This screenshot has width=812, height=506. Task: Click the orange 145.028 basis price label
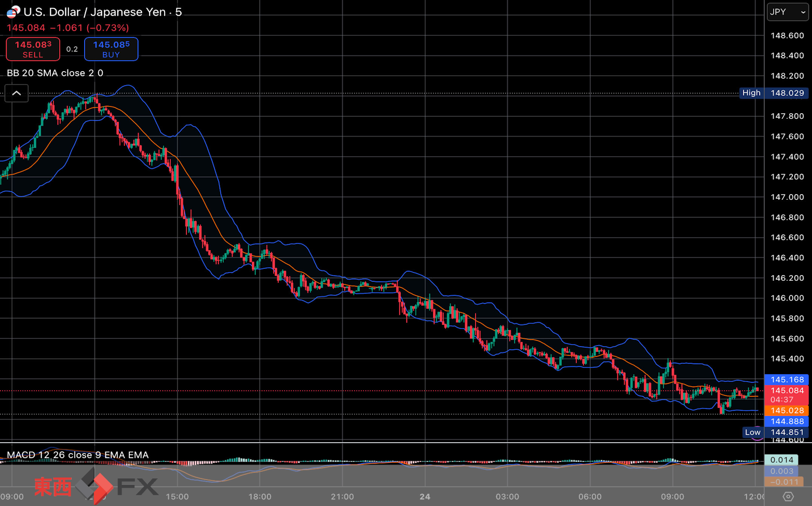click(787, 411)
